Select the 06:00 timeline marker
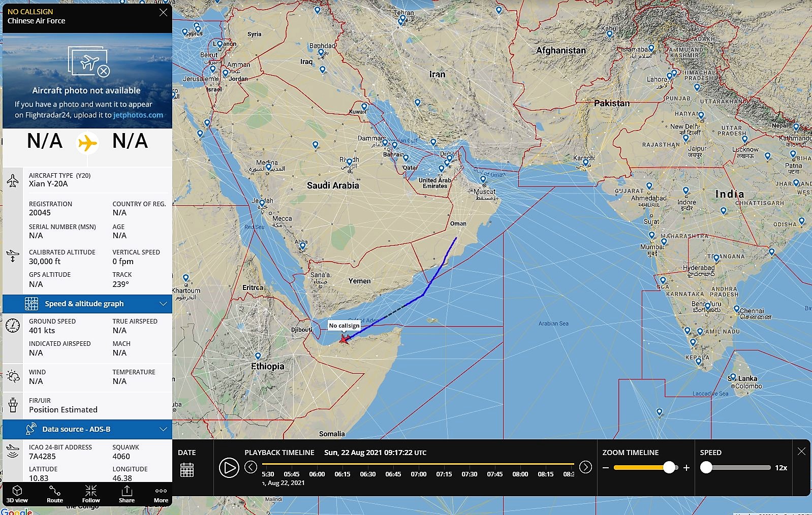Viewport: 812px width, 515px height. [317, 474]
